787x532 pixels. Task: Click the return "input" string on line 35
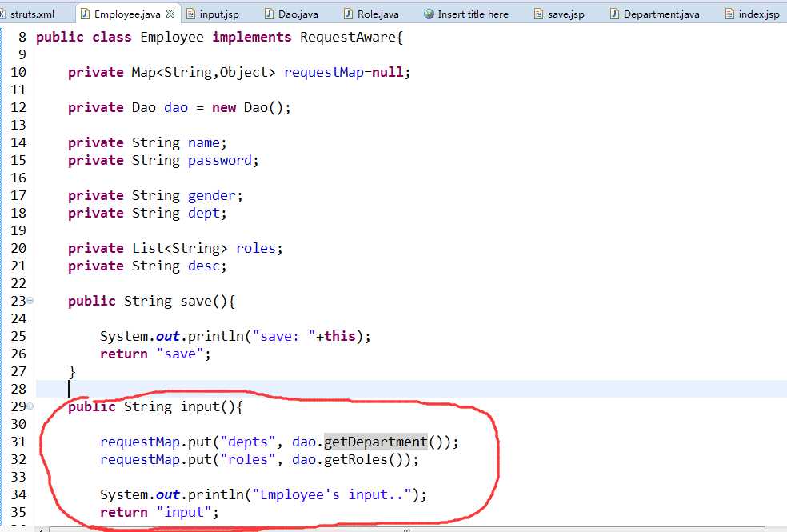[x=184, y=513]
